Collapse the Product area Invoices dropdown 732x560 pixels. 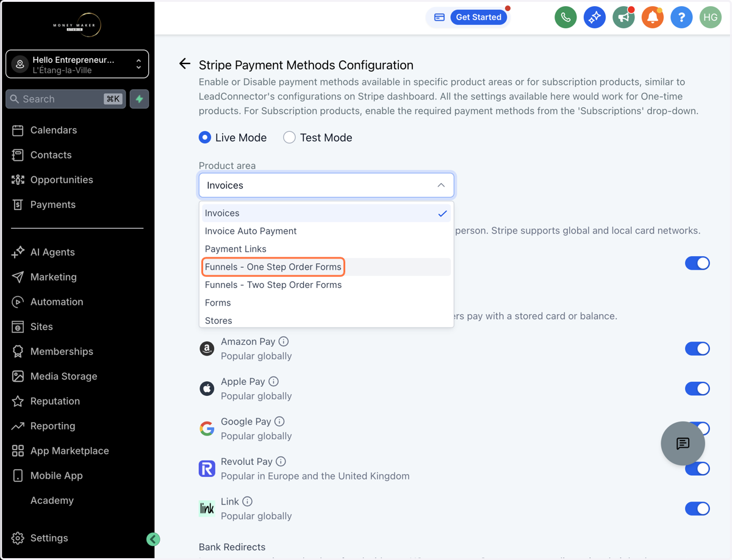[x=326, y=185]
